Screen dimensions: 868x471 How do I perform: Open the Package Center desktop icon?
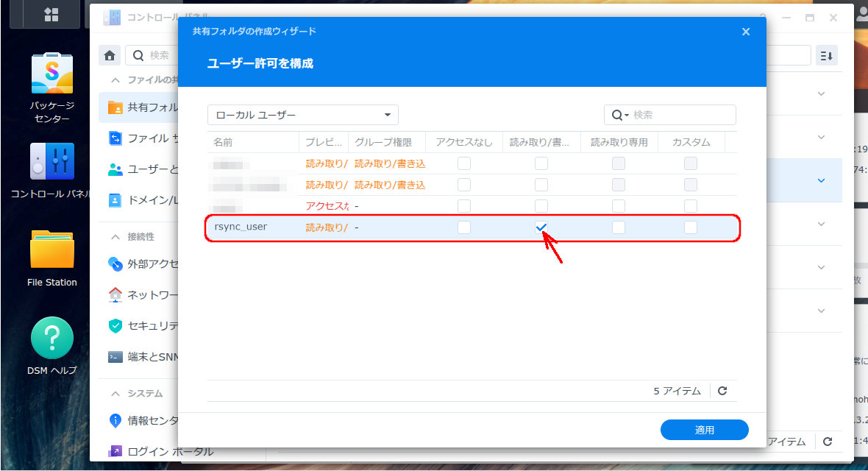tap(51, 74)
